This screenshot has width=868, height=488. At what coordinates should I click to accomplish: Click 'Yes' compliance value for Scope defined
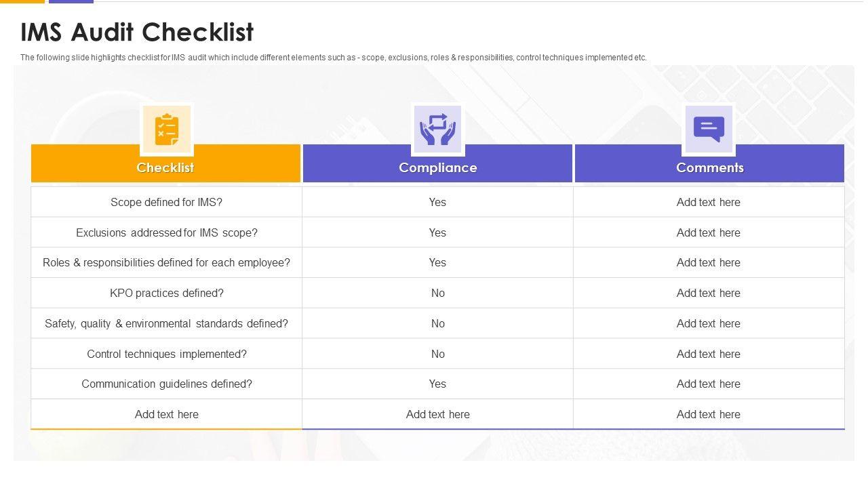(437, 202)
